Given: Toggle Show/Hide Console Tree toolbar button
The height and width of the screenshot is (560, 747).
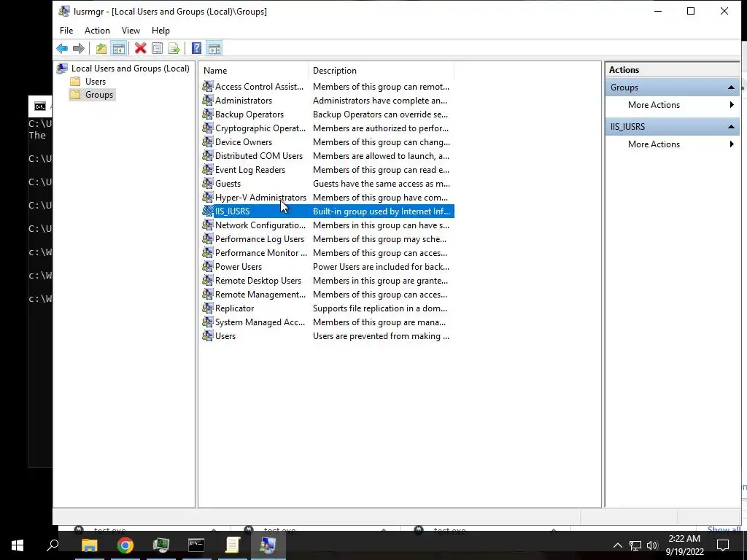Looking at the screenshot, I should (118, 48).
